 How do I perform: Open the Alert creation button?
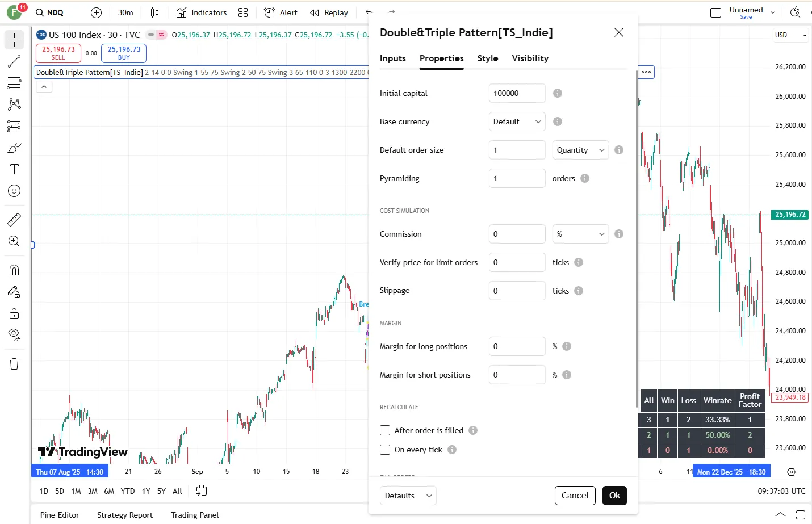[x=281, y=12]
